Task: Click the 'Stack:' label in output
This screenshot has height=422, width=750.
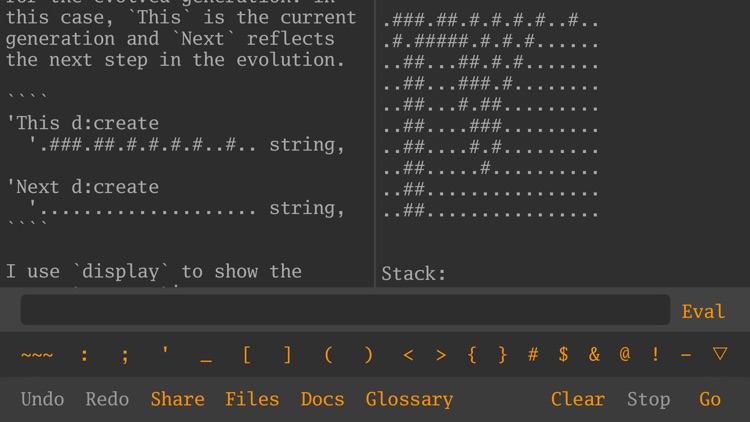Action: [x=414, y=274]
